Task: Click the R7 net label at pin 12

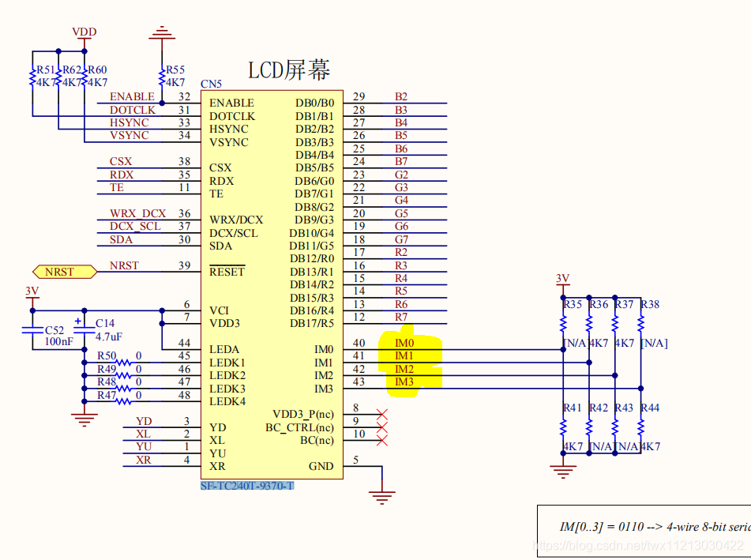Action: coord(401,318)
